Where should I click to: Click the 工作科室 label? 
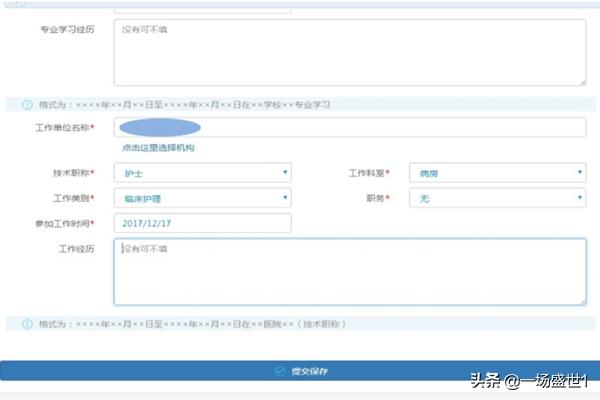[x=368, y=173]
